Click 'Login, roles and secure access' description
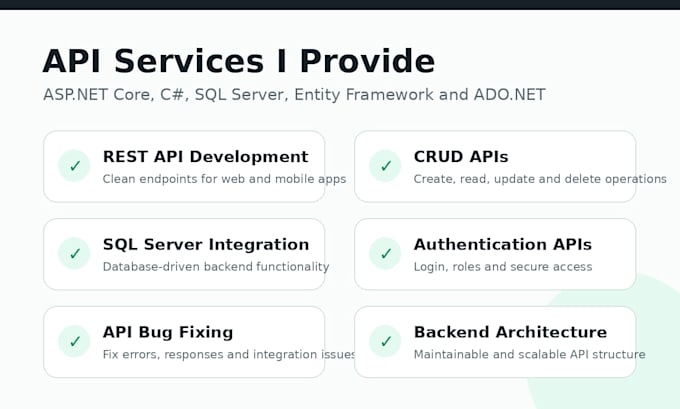The height and width of the screenshot is (409, 680). tap(503, 267)
